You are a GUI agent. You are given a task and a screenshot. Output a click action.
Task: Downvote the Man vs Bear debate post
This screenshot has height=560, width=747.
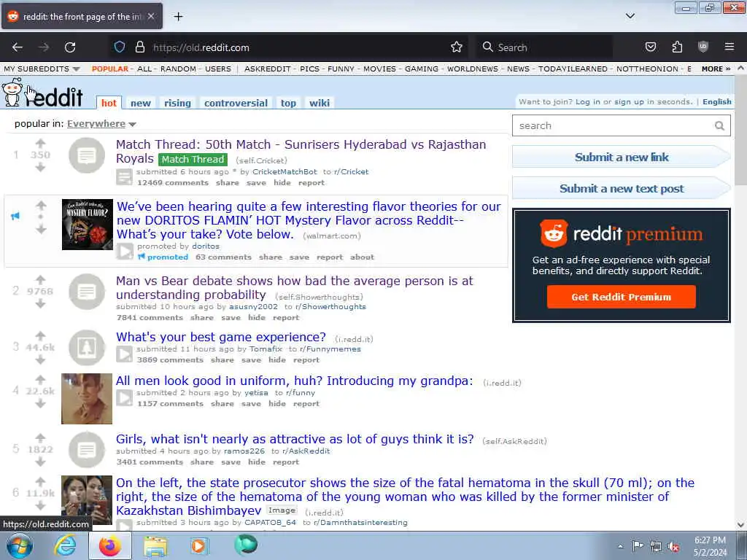[x=41, y=303]
